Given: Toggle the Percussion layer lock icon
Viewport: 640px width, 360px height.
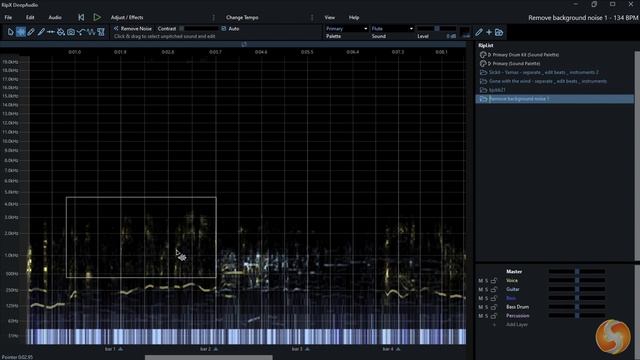Looking at the screenshot, I should [494, 316].
